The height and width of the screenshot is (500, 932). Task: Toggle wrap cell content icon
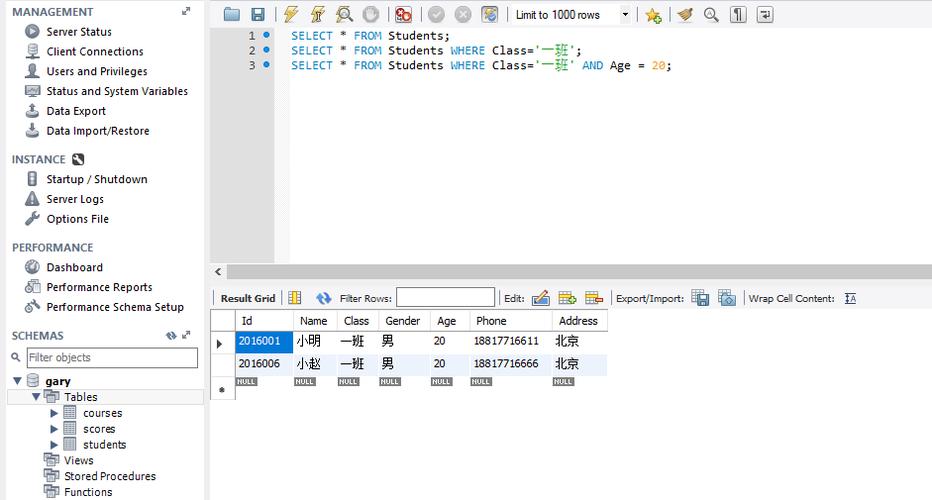(851, 298)
